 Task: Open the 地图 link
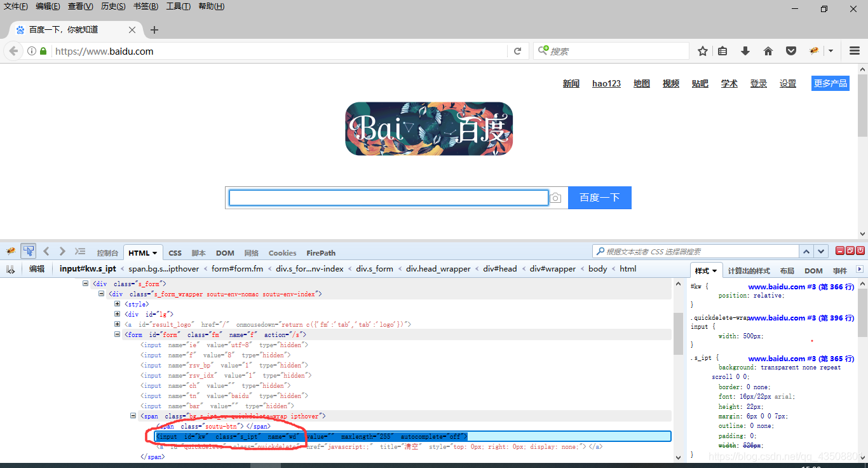point(642,83)
